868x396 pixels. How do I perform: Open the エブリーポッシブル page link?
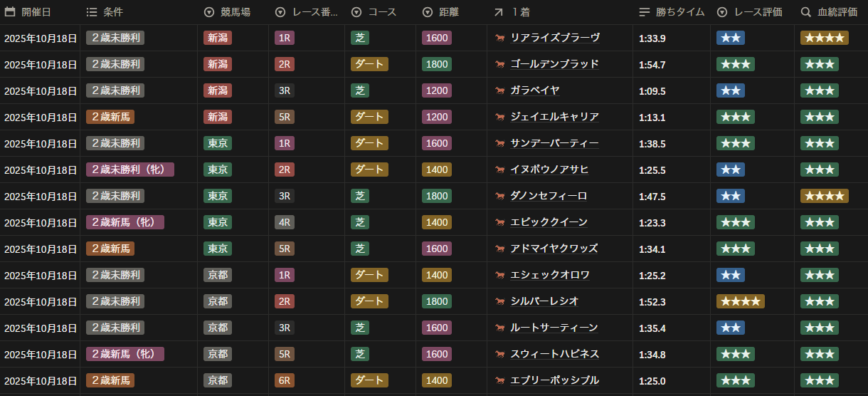pyautogui.click(x=554, y=380)
